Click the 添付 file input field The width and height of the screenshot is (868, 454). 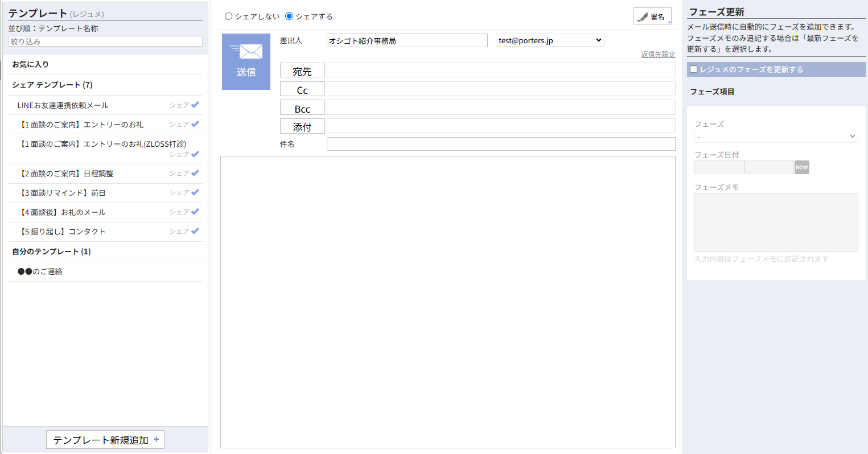[x=501, y=126]
